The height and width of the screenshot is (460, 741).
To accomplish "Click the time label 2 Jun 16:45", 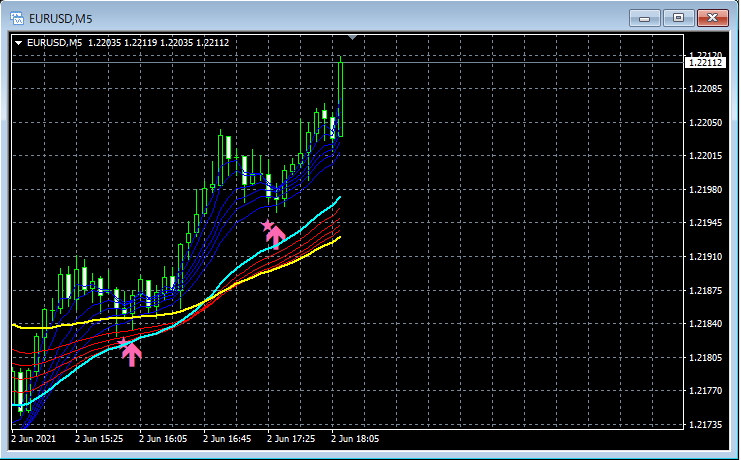I will pos(227,439).
